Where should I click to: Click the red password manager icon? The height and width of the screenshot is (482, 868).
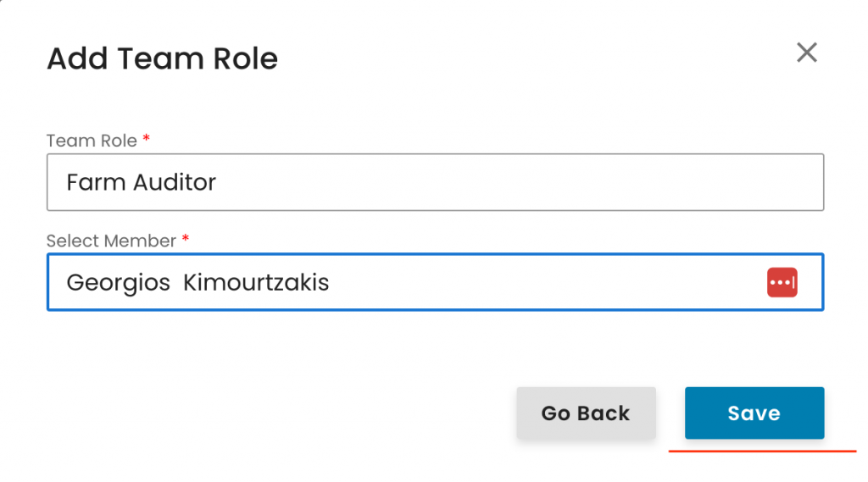(x=782, y=282)
